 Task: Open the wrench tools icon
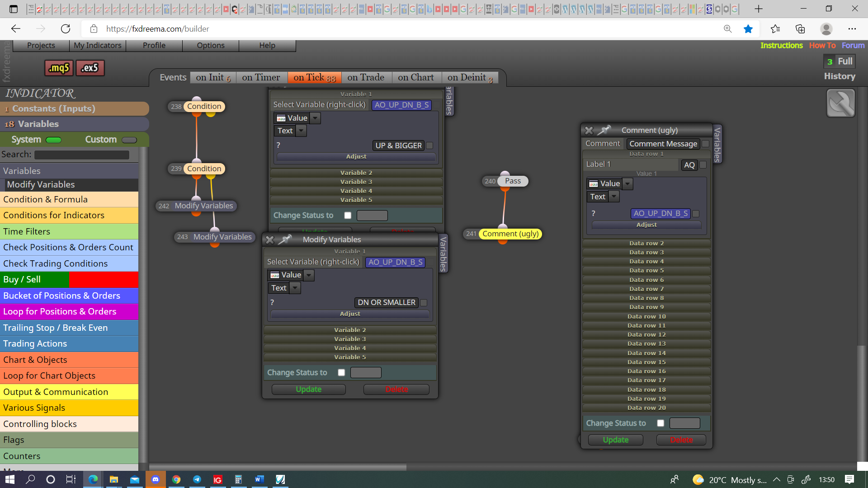pos(840,103)
